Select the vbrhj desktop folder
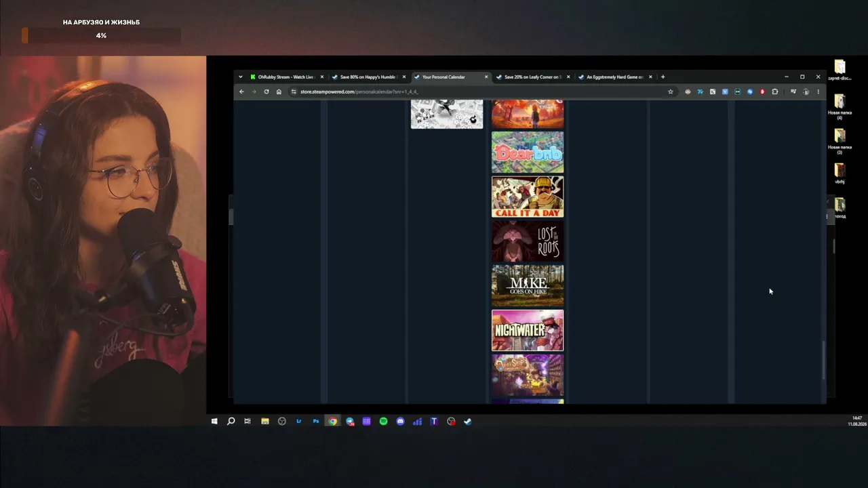 click(840, 174)
